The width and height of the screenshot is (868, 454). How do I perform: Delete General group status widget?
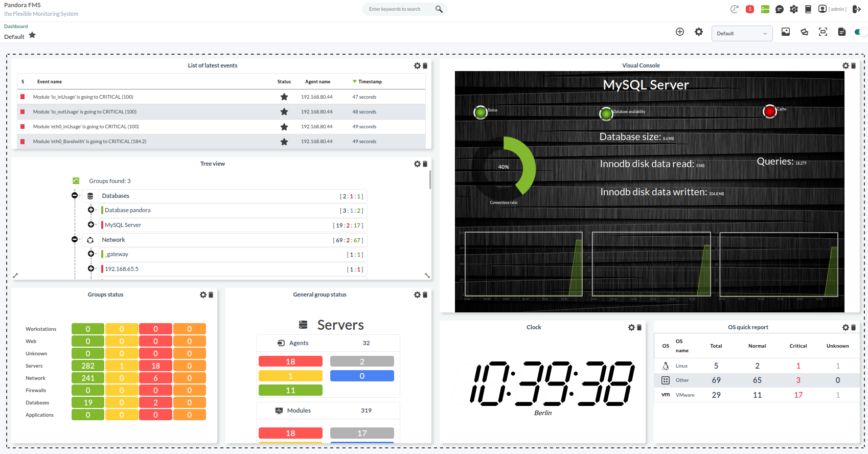click(x=425, y=294)
